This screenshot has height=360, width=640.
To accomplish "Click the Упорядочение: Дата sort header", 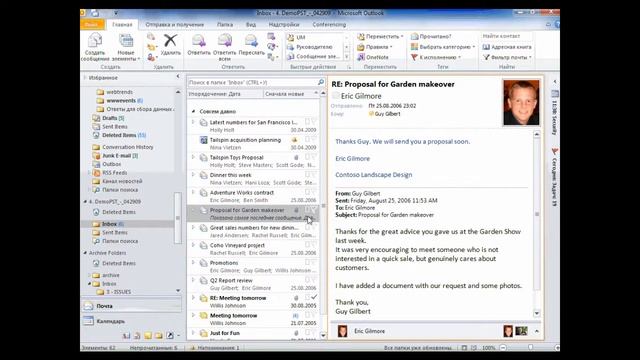I will coord(225,94).
